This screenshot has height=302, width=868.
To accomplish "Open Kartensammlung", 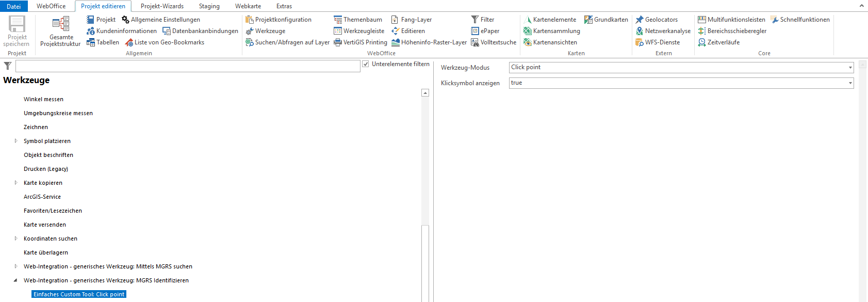I will [552, 31].
